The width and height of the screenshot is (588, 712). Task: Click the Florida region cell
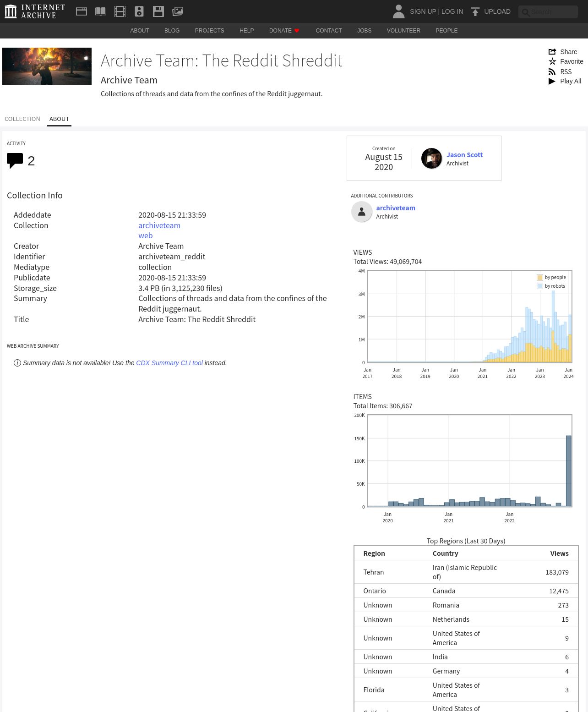click(x=374, y=690)
